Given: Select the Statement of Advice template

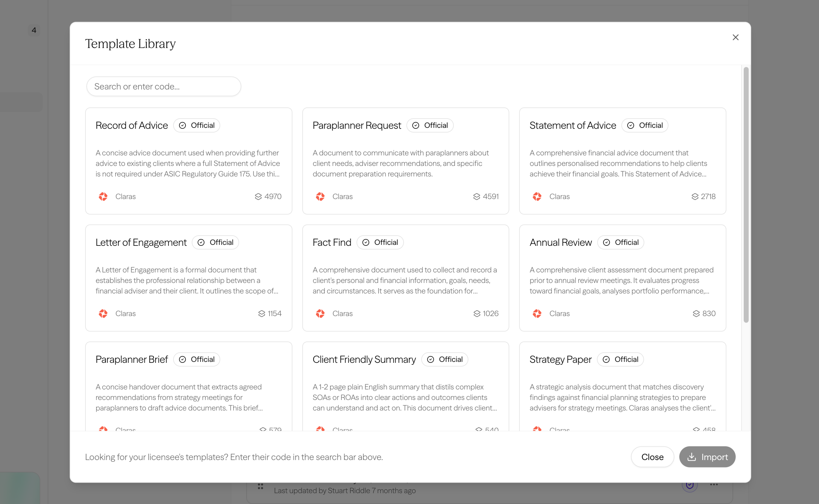Looking at the screenshot, I should coord(623,161).
